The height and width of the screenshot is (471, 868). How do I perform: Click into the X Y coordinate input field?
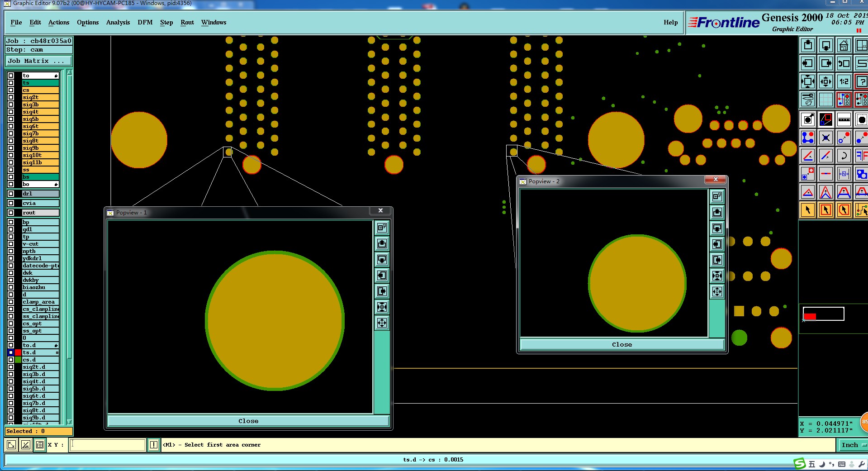click(108, 445)
